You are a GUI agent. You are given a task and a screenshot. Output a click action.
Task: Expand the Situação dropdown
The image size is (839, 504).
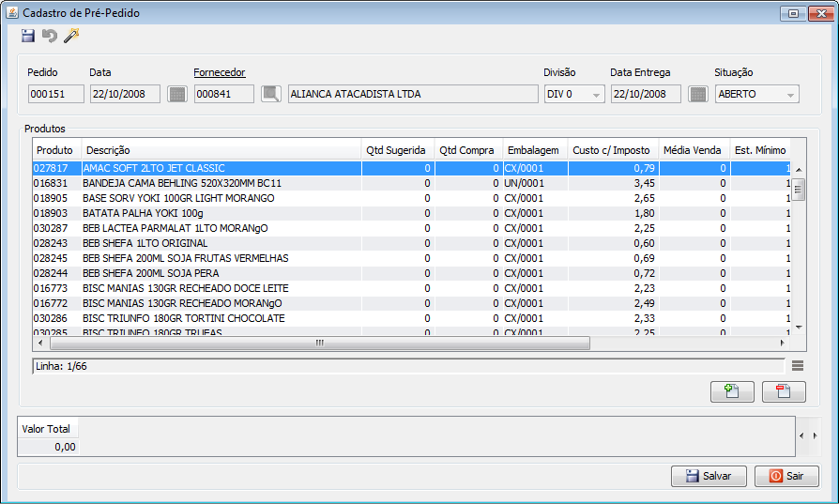point(790,95)
